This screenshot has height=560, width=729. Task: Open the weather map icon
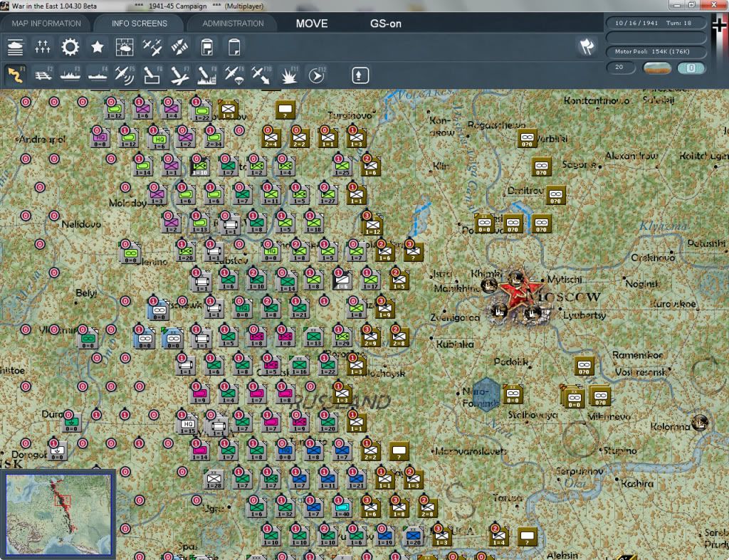coord(125,47)
